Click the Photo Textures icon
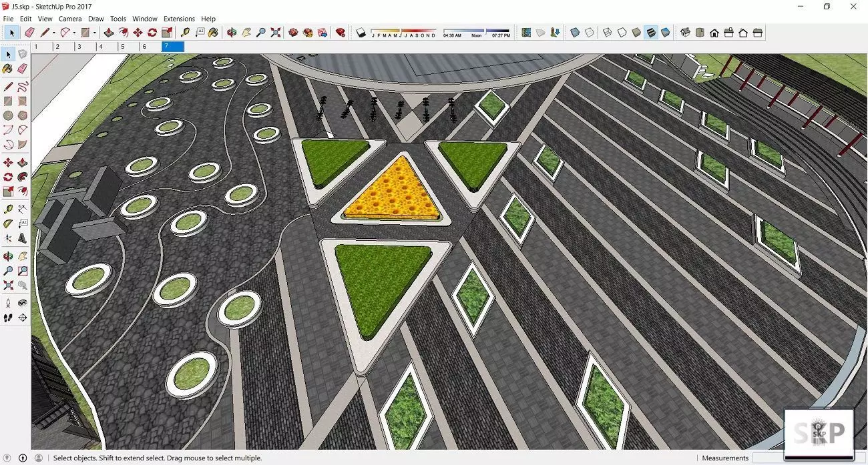 (x=556, y=33)
